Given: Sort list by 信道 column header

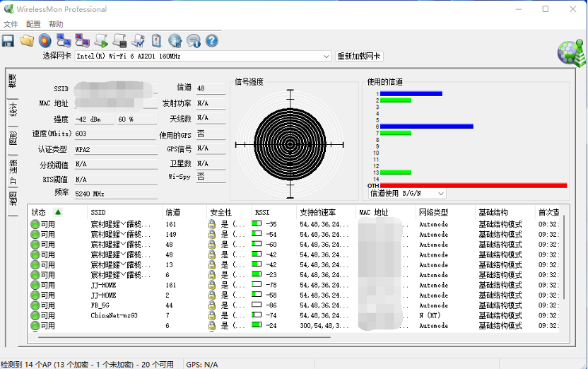Looking at the screenshot, I should pyautogui.click(x=184, y=212).
